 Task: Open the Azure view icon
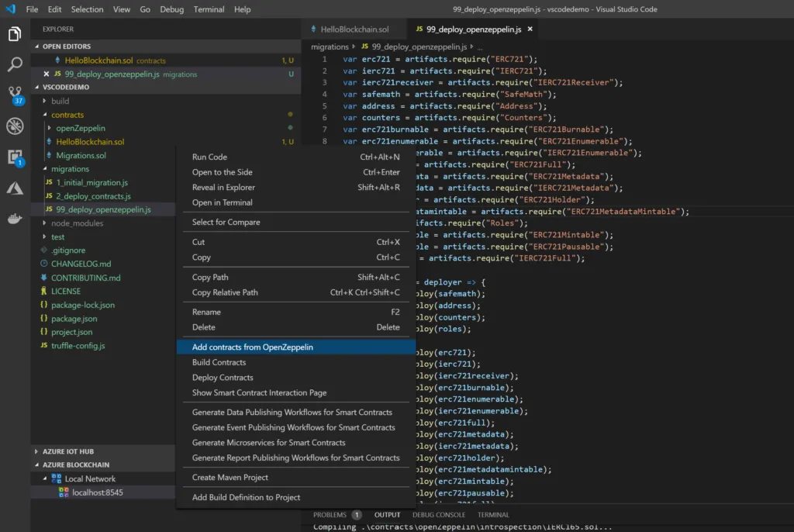click(x=15, y=188)
